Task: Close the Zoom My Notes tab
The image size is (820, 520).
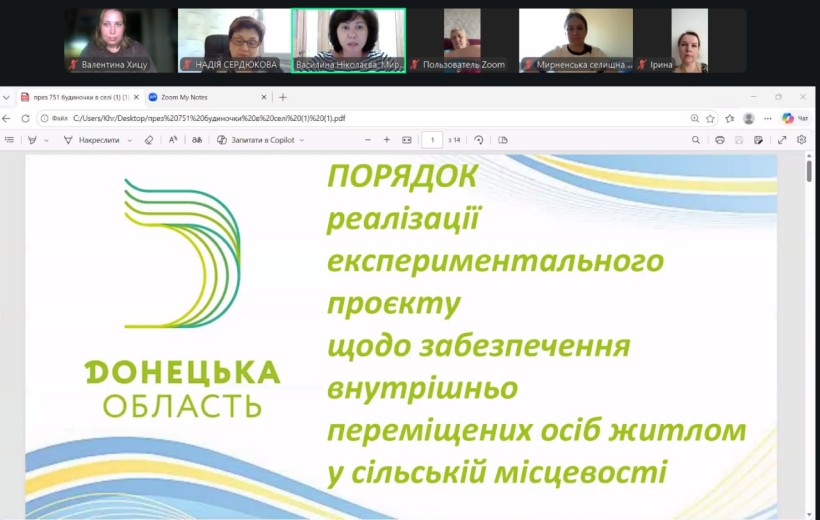Action: [x=264, y=97]
